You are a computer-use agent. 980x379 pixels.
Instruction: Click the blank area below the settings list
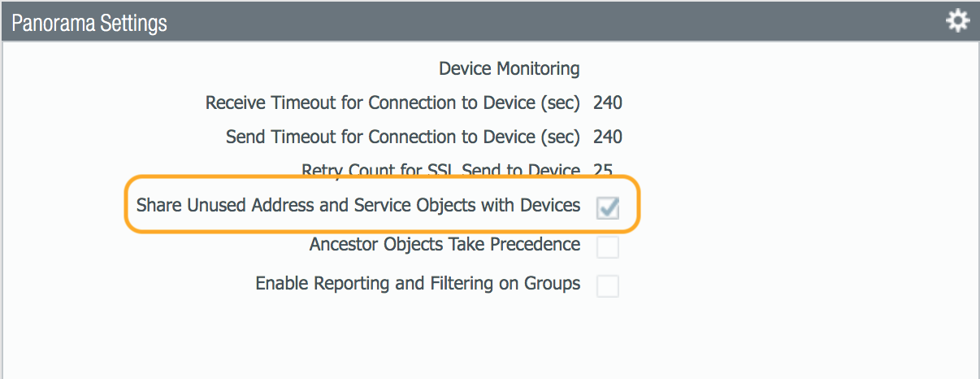(488, 342)
